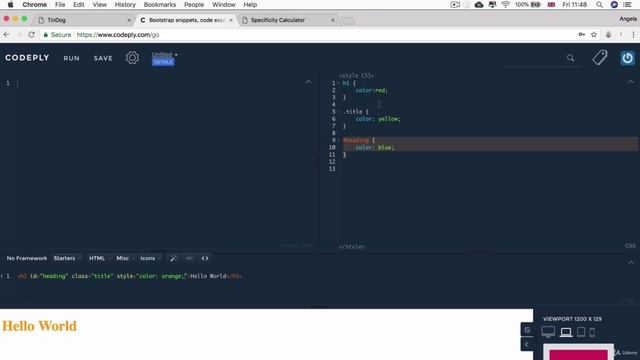Open the Chrome File menu
This screenshot has height=360, width=640.
60,4
